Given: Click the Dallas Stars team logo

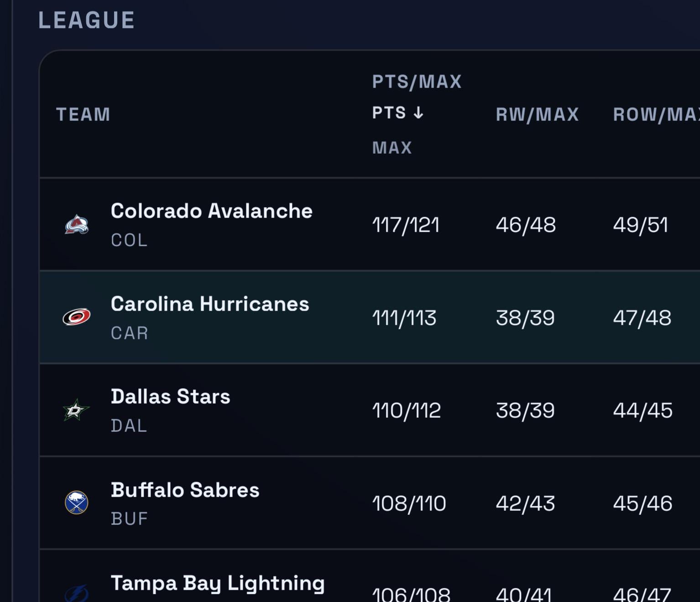Looking at the screenshot, I should coord(76,410).
